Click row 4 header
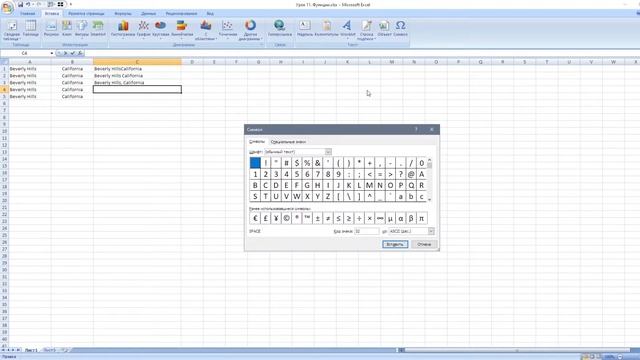 pos(4,89)
